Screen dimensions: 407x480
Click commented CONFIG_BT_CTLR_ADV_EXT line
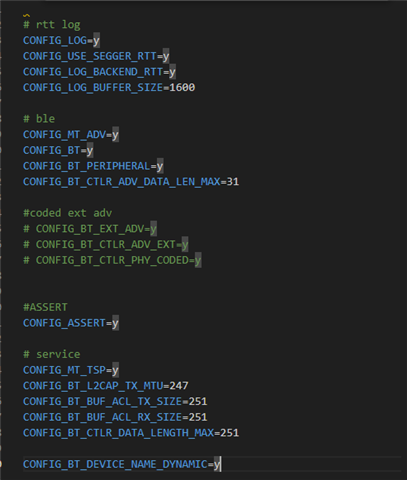pos(106,245)
